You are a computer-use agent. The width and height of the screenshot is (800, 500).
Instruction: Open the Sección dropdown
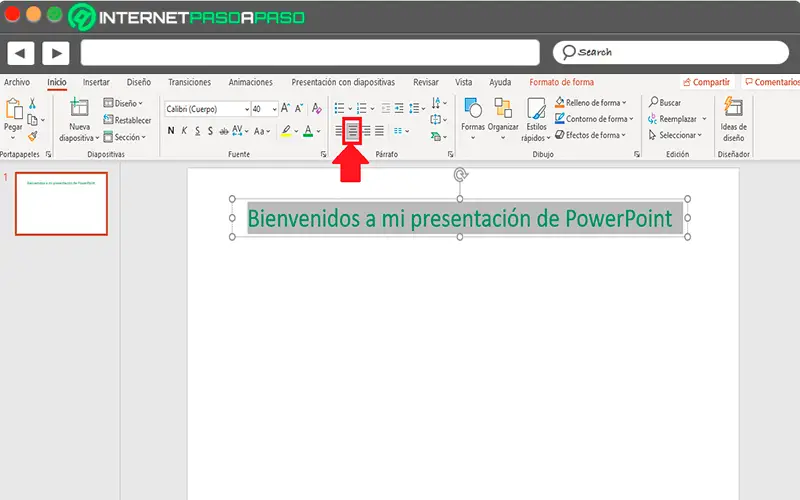124,137
